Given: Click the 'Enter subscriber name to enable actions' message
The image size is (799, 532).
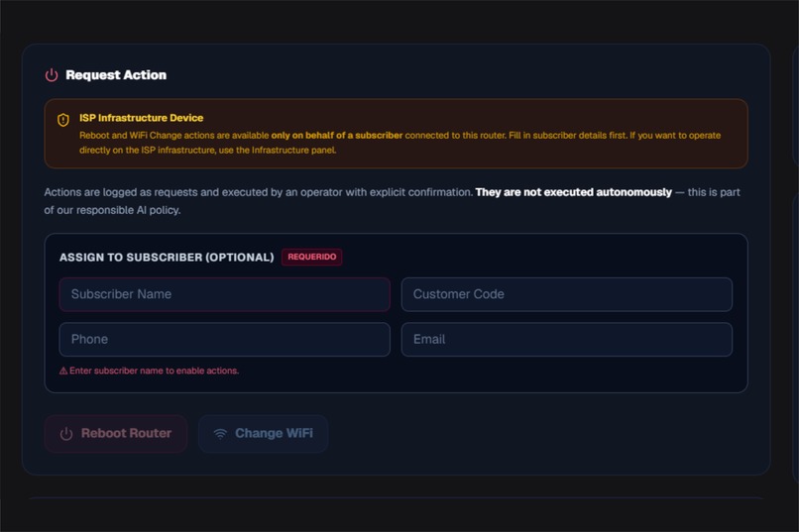Looking at the screenshot, I should 154,372.
